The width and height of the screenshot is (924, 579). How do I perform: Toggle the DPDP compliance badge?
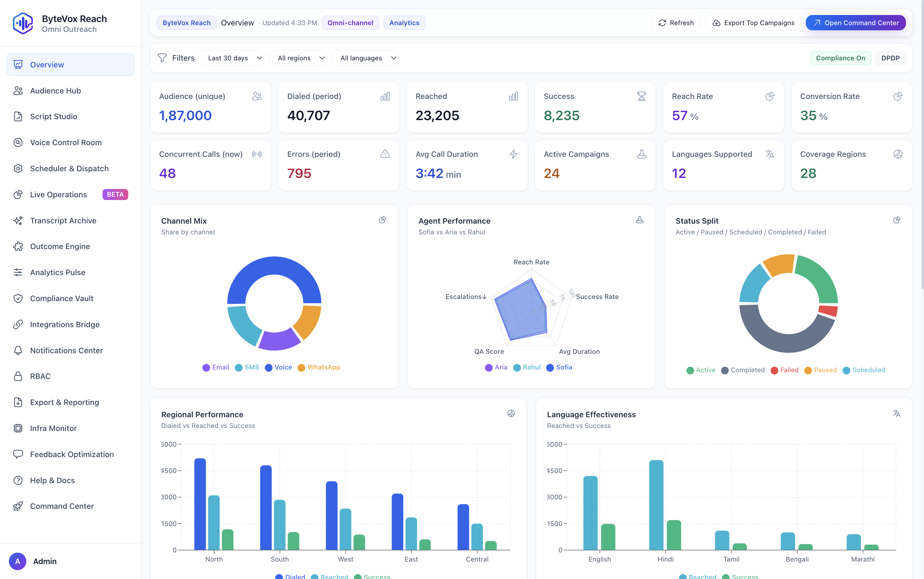[890, 58]
